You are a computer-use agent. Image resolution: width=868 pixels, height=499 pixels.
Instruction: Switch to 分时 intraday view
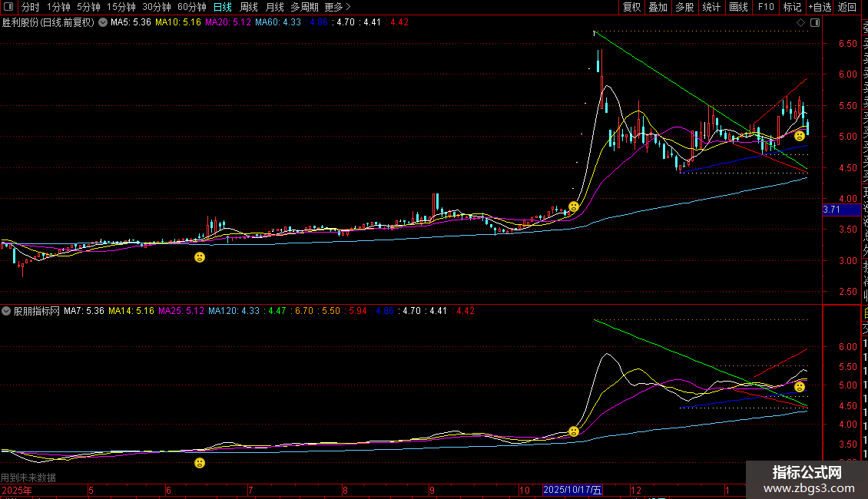pyautogui.click(x=30, y=7)
